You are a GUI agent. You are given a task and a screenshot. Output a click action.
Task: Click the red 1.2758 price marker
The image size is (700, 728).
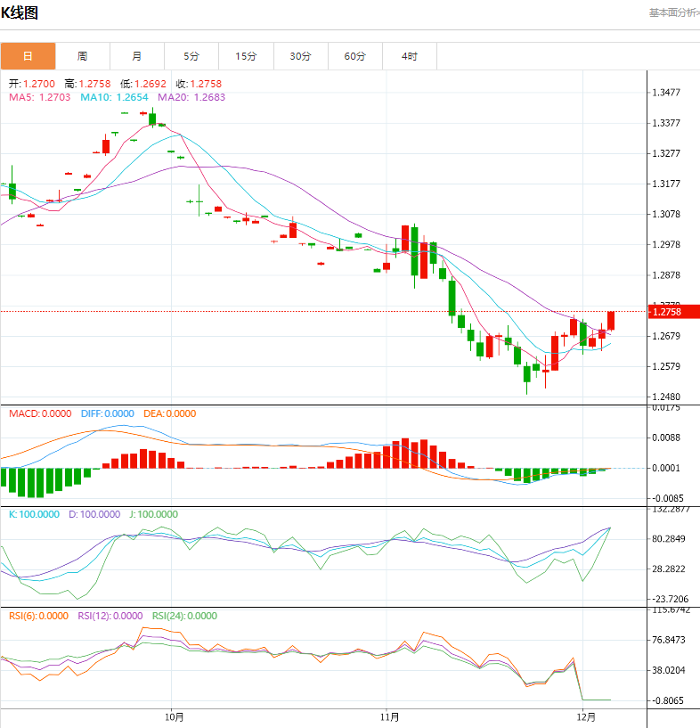pyautogui.click(x=673, y=312)
